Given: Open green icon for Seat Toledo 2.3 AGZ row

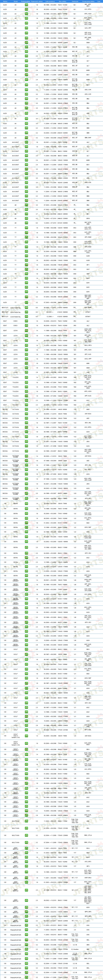Looking at the screenshot, I should click(27, 400).
